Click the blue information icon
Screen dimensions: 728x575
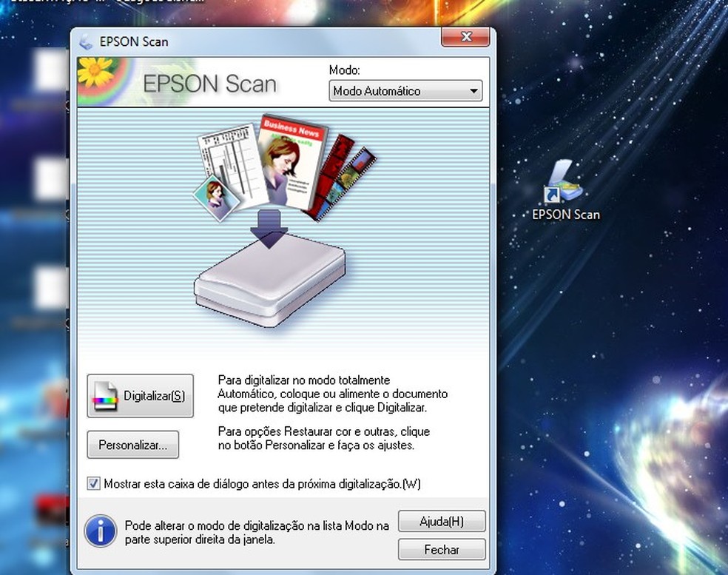coord(101,531)
